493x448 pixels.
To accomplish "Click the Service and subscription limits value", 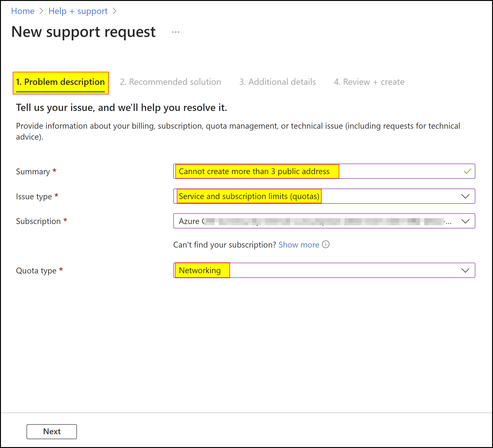I will [x=249, y=196].
